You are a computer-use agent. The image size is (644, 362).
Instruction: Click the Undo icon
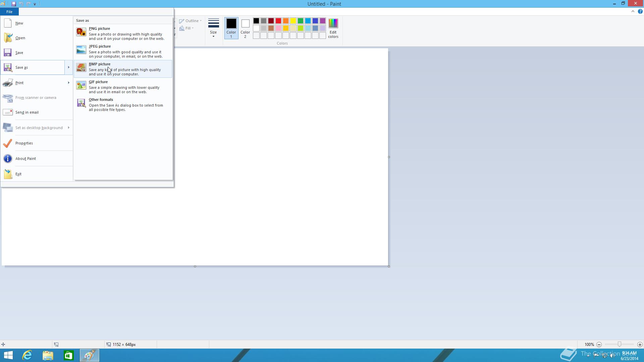coord(21,4)
